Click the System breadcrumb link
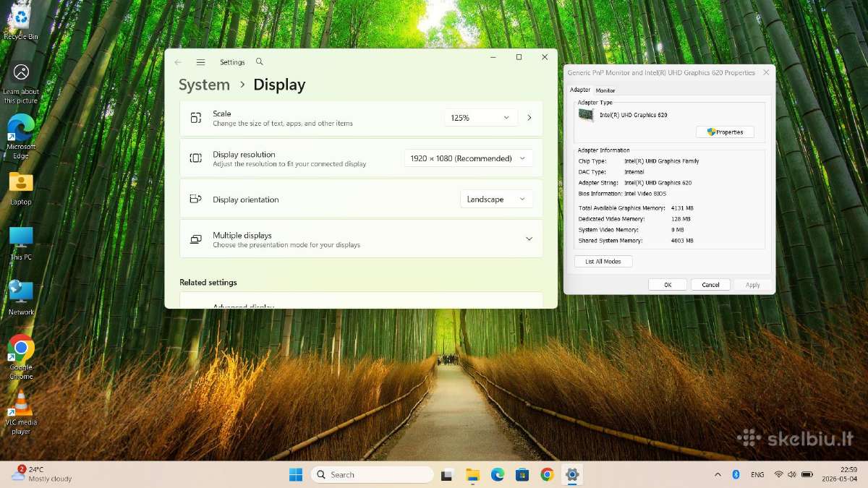Screen dimensions: 868x488 pyautogui.click(x=204, y=85)
